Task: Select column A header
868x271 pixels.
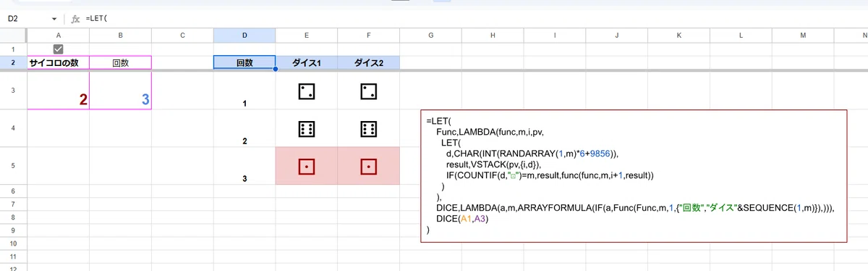Action: pyautogui.click(x=59, y=36)
